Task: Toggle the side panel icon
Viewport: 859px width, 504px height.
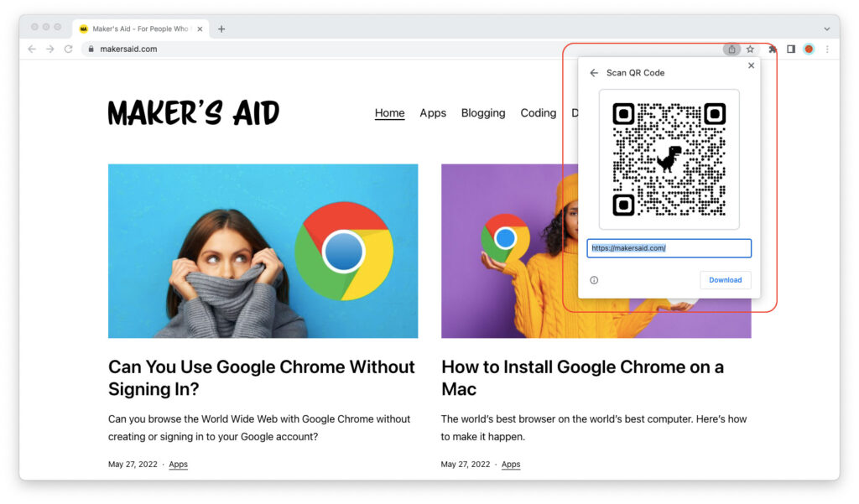Action: [790, 49]
